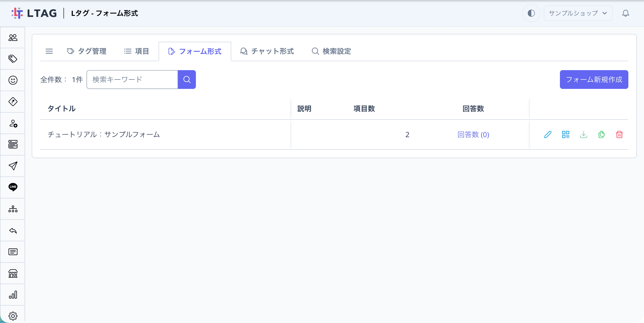Screen dimensions: 644x323
Task: Open the notifications bell
Action: 625,13
